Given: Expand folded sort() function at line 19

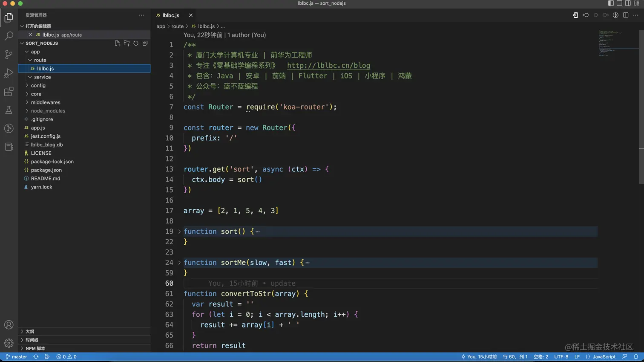Looking at the screenshot, I should pos(179,232).
